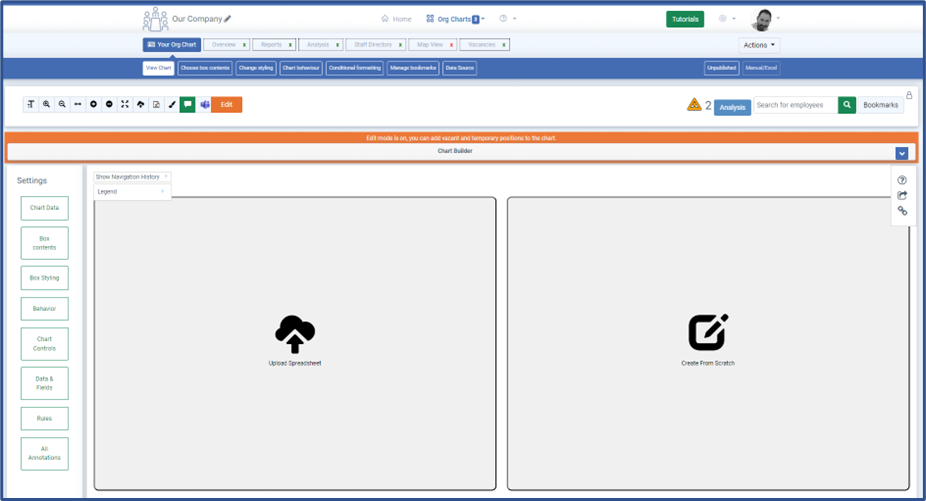Image resolution: width=926 pixels, height=501 pixels.
Task: Click the Microsoft Teams icon
Action: point(204,104)
